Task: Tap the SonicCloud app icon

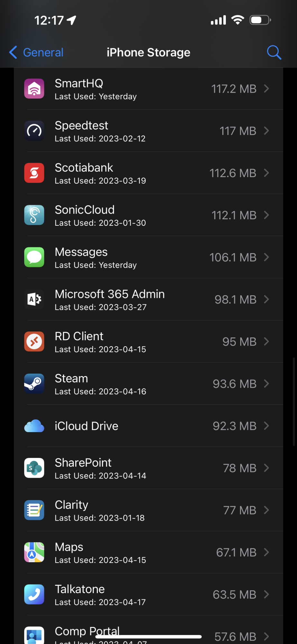Action: pyautogui.click(x=34, y=215)
